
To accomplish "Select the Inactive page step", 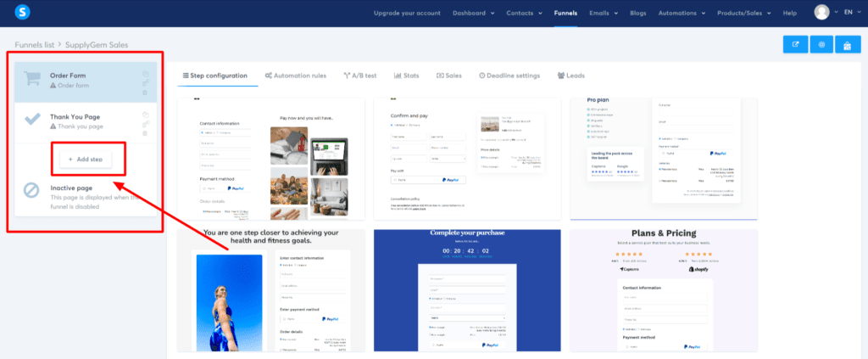I will tap(86, 196).
